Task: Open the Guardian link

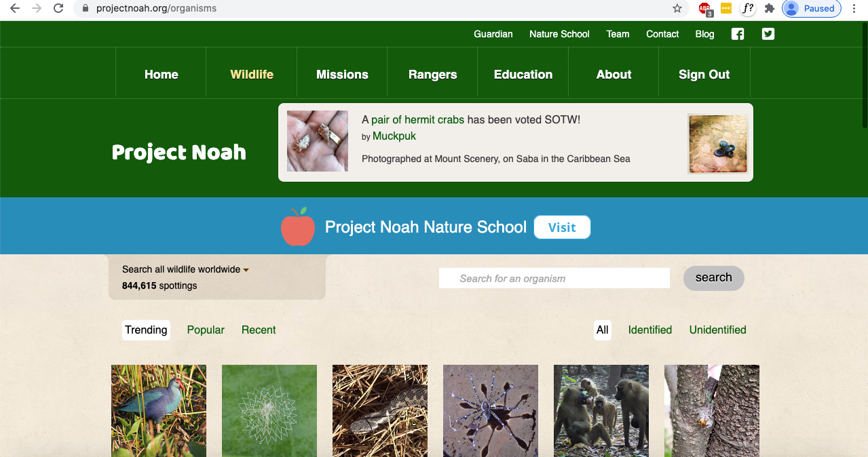Action: 493,34
